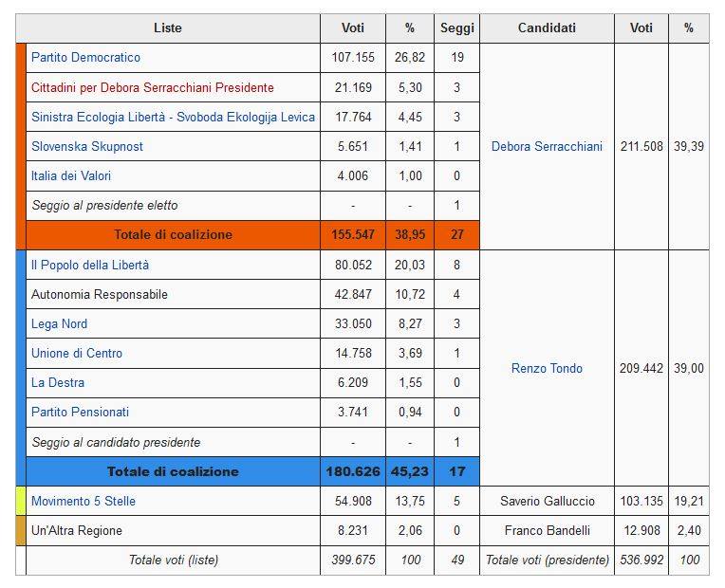The height and width of the screenshot is (588, 725).
Task: Open the Partito Pensionati link
Action: [x=80, y=412]
